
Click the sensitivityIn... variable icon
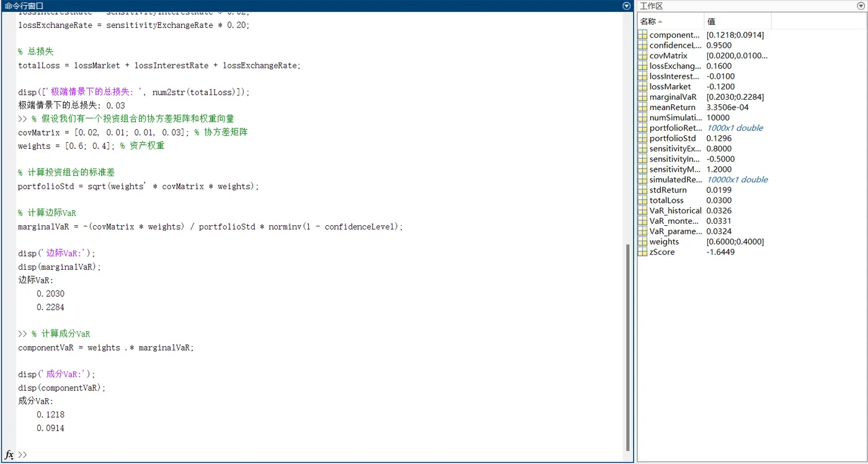click(x=643, y=159)
